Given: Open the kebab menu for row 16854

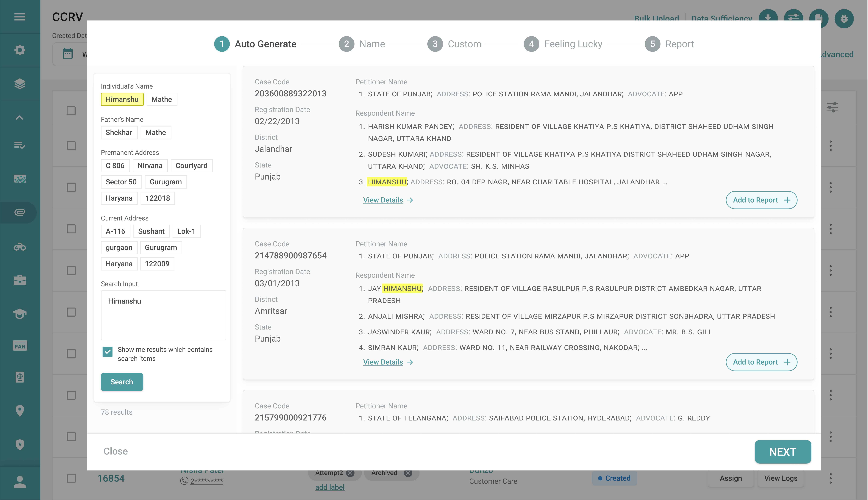Looking at the screenshot, I should click(x=831, y=478).
